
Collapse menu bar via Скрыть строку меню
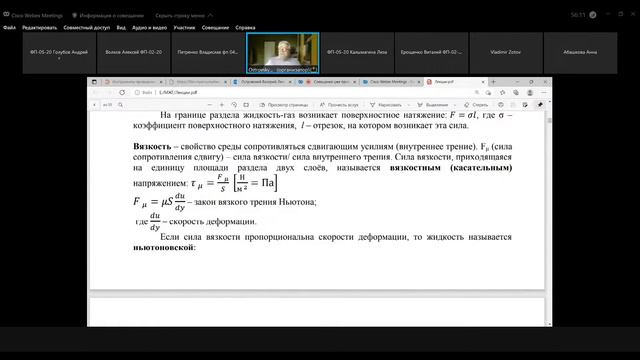pyautogui.click(x=184, y=16)
